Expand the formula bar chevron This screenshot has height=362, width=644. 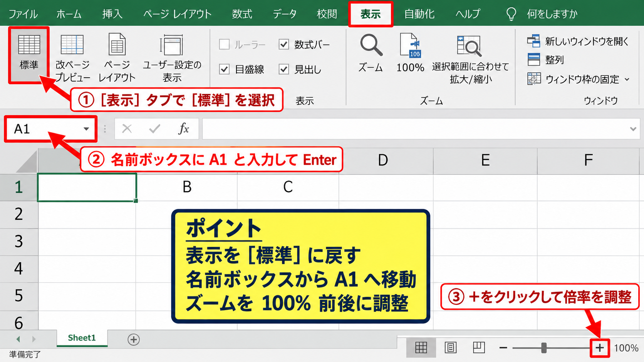[633, 129]
